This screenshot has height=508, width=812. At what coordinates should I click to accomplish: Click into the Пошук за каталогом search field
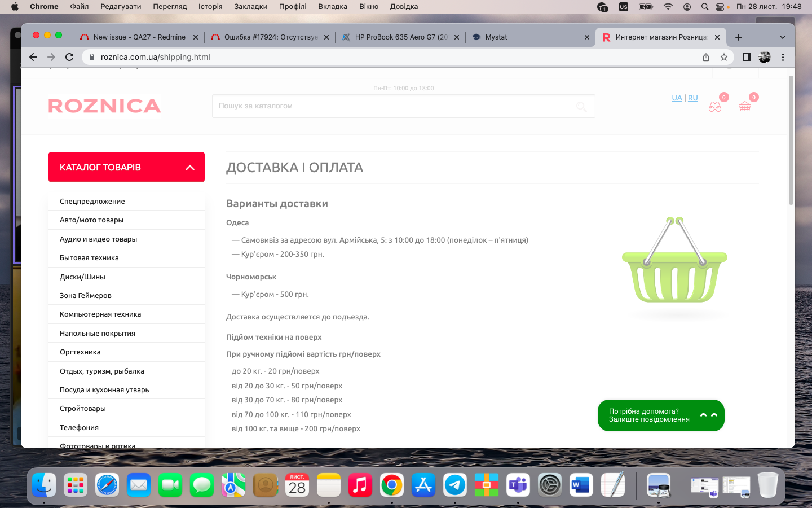pyautogui.click(x=395, y=106)
